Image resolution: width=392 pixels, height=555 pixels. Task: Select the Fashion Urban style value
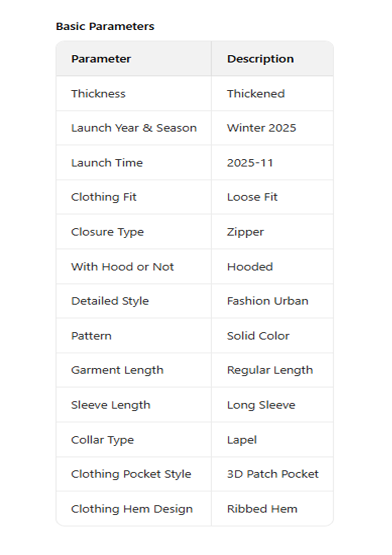pyautogui.click(x=268, y=301)
